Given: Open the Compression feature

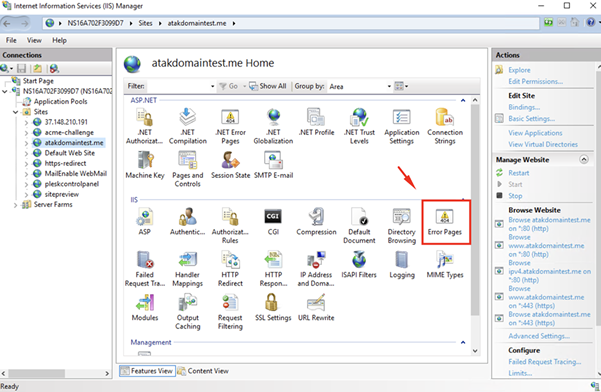Looking at the screenshot, I should pos(316,222).
